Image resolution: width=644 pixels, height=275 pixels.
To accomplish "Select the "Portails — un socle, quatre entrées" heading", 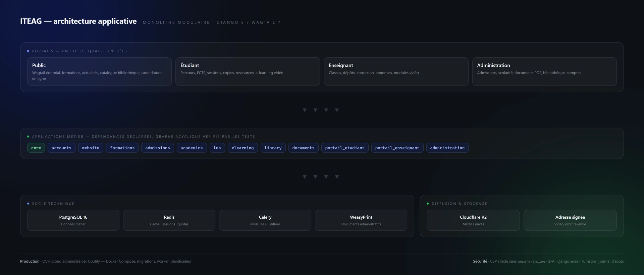I will click(79, 51).
